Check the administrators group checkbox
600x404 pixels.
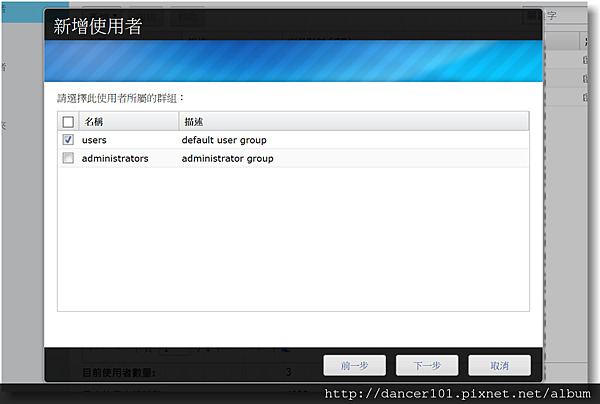[x=68, y=158]
